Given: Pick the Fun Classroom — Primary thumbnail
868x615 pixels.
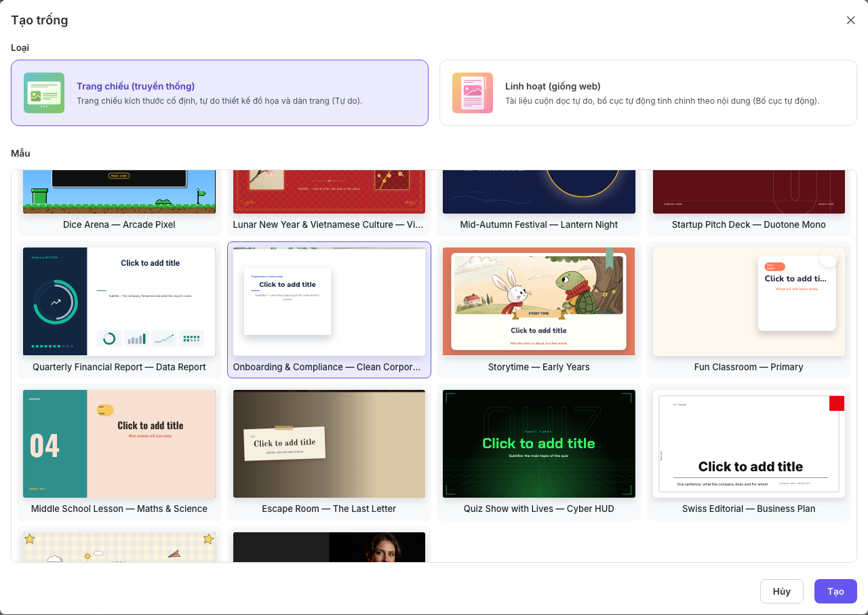Looking at the screenshot, I should (x=749, y=302).
